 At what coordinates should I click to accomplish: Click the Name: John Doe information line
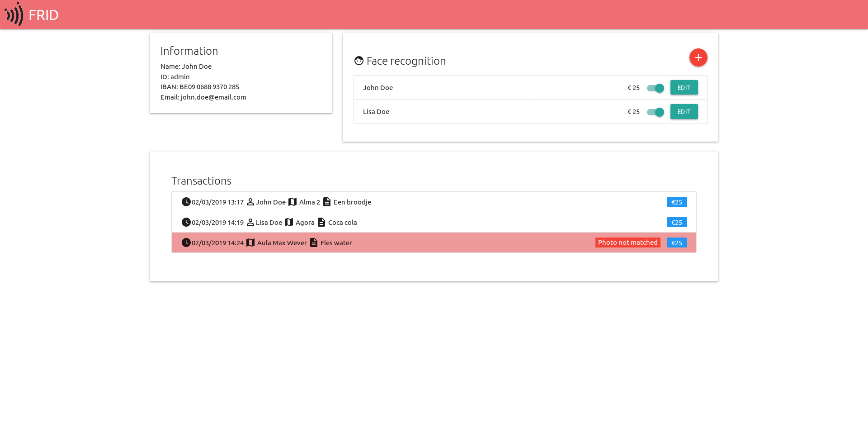tap(186, 67)
